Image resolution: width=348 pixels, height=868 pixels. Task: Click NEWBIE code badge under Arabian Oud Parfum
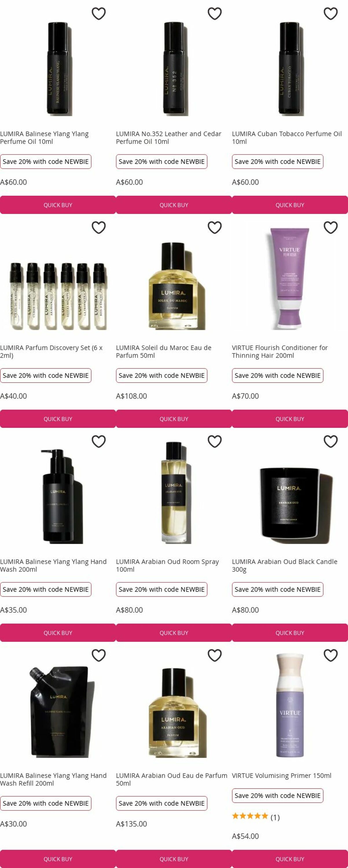coord(162,803)
